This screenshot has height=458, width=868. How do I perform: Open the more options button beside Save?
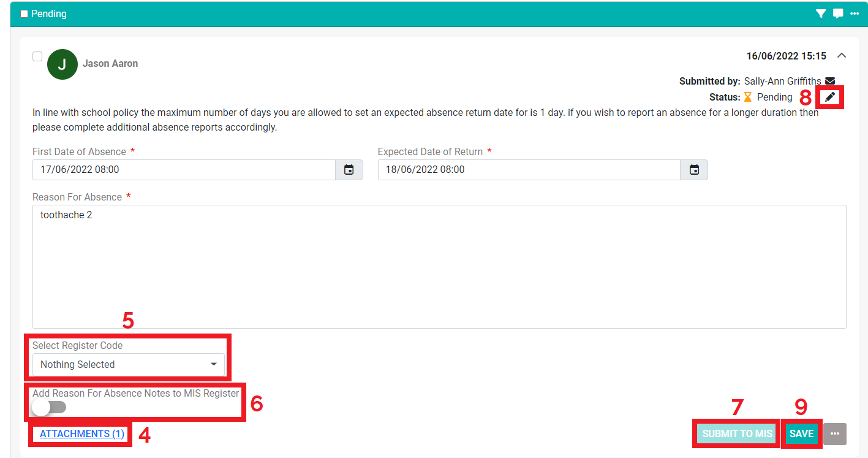click(834, 433)
